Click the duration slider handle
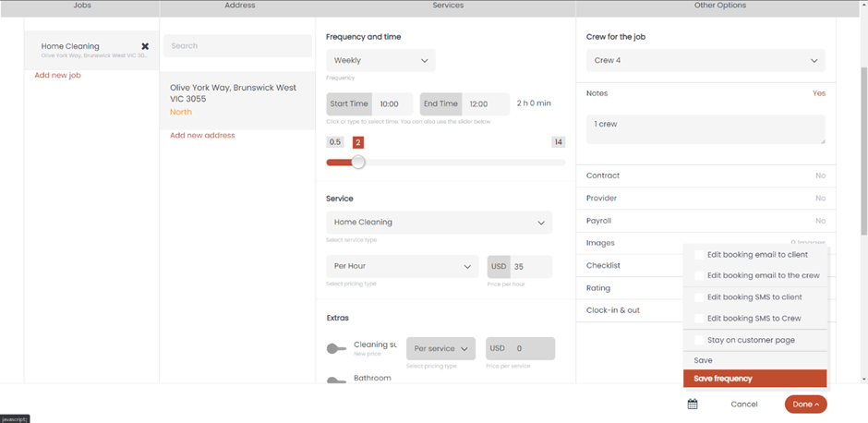The image size is (868, 423). click(x=358, y=163)
